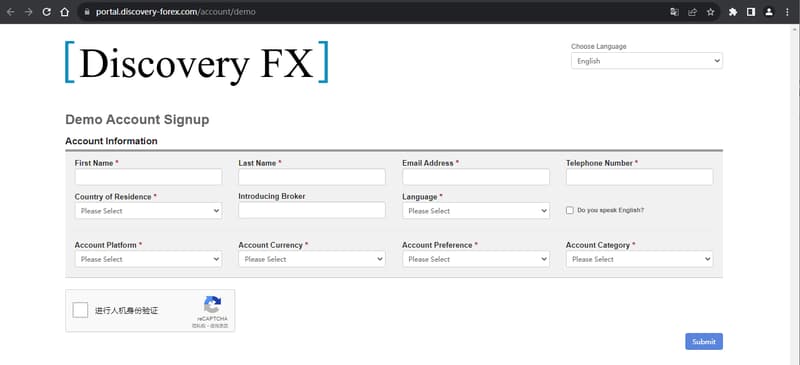Open the Account Preference dropdown
The width and height of the screenshot is (800, 365).
tap(476, 259)
